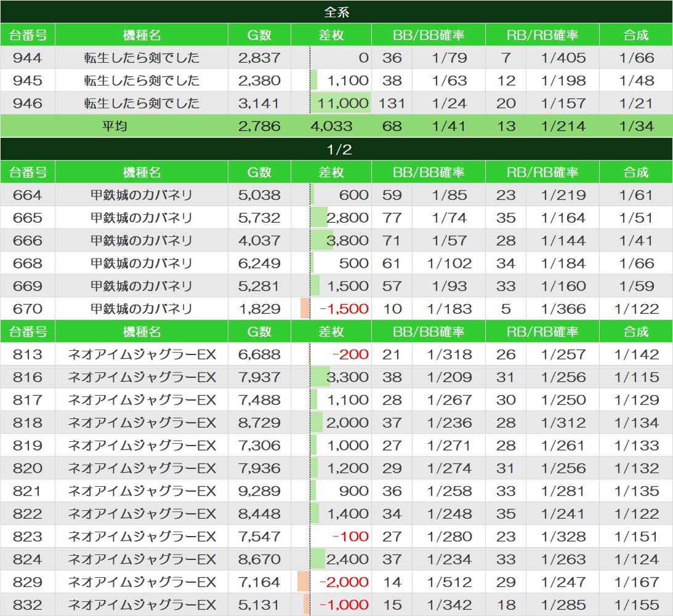Click machine number 817 cell

[28, 400]
